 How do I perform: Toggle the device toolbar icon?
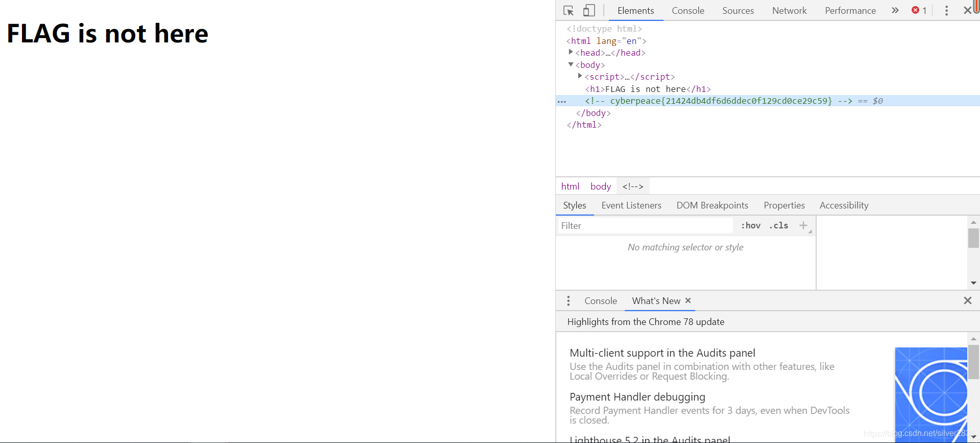tap(589, 10)
